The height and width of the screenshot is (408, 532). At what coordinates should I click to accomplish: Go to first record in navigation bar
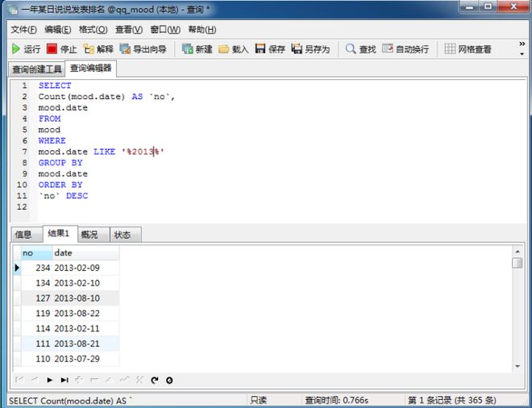pyautogui.click(x=19, y=380)
